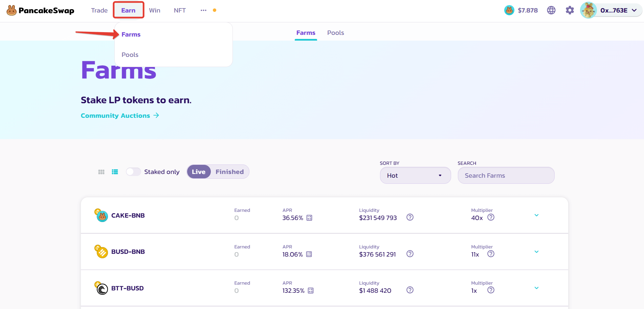
Task: Select the Finished farms toggle
Action: click(229, 172)
